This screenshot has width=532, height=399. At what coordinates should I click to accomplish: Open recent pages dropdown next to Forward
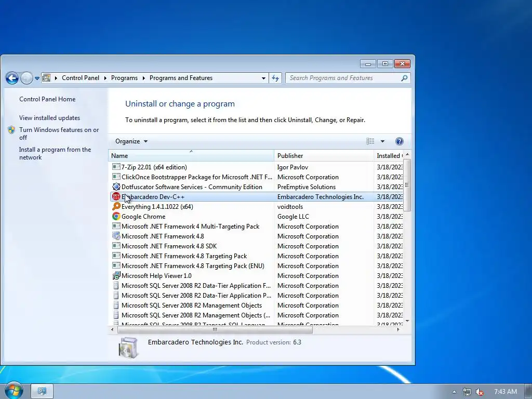click(x=37, y=78)
